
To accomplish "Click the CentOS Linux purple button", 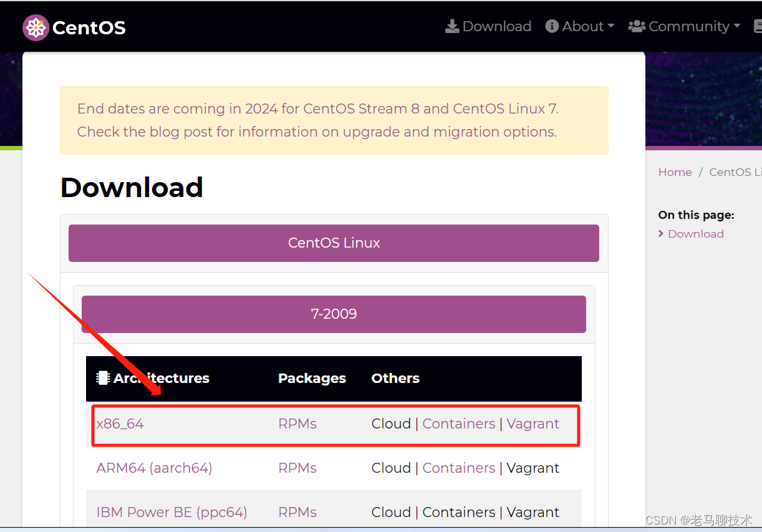I will point(334,243).
